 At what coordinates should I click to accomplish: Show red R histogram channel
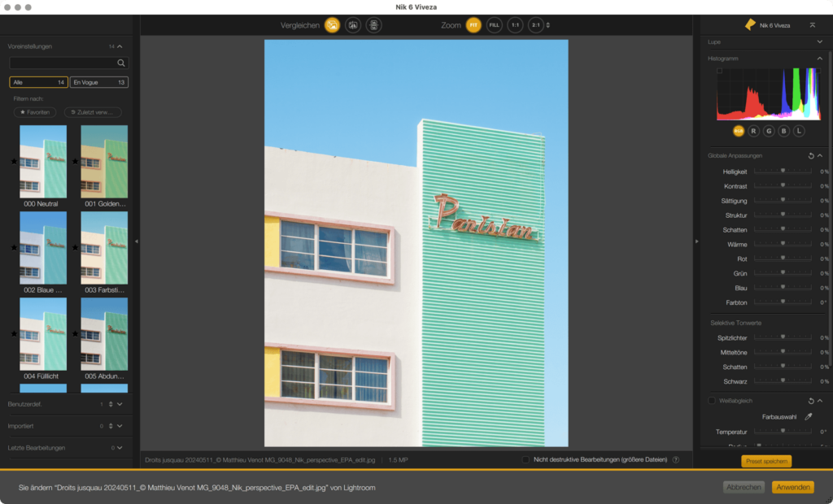[x=753, y=131]
